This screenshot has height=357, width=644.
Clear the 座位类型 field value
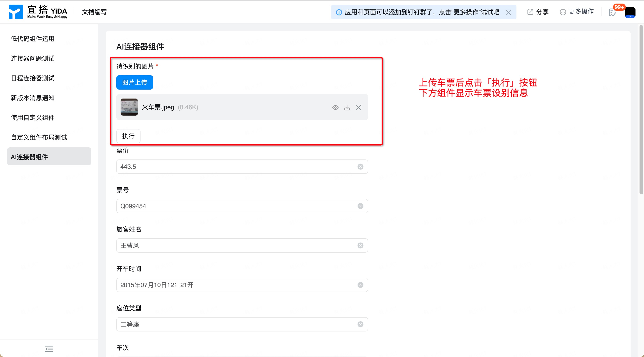click(x=360, y=324)
